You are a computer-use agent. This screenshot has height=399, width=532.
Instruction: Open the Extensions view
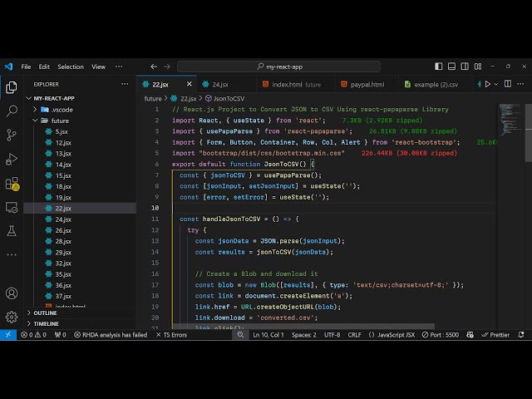(12, 183)
